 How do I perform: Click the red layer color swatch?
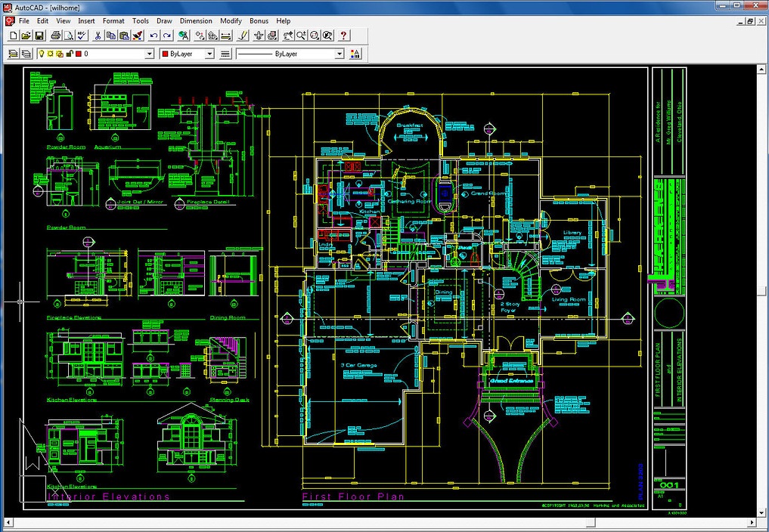[x=78, y=54]
